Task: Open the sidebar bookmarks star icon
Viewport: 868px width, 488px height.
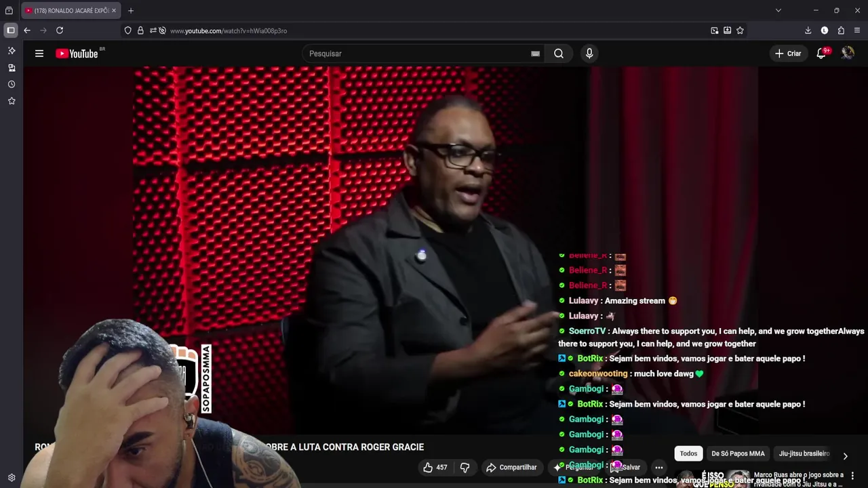Action: point(12,101)
